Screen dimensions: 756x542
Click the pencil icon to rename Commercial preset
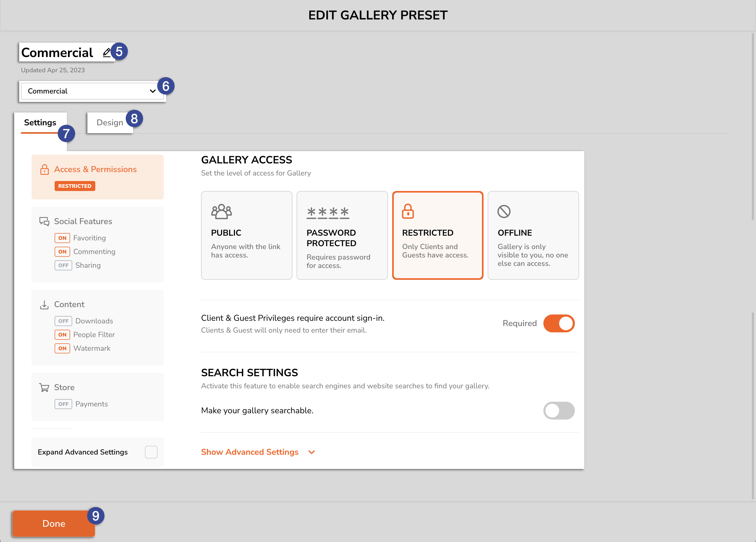(x=107, y=53)
